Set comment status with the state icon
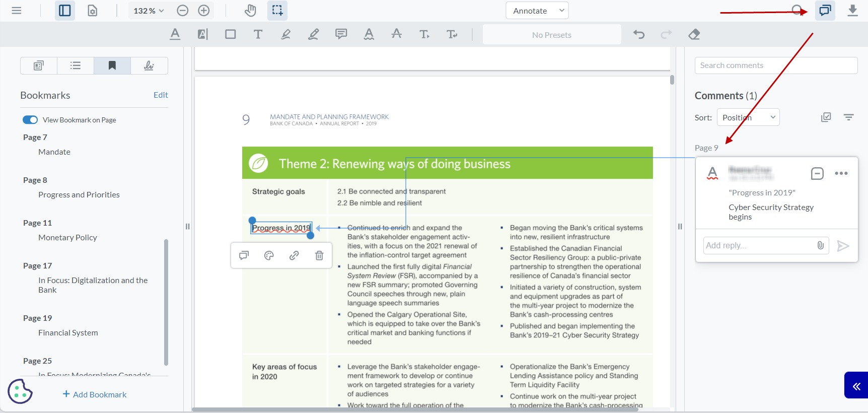868x413 pixels. pos(817,173)
